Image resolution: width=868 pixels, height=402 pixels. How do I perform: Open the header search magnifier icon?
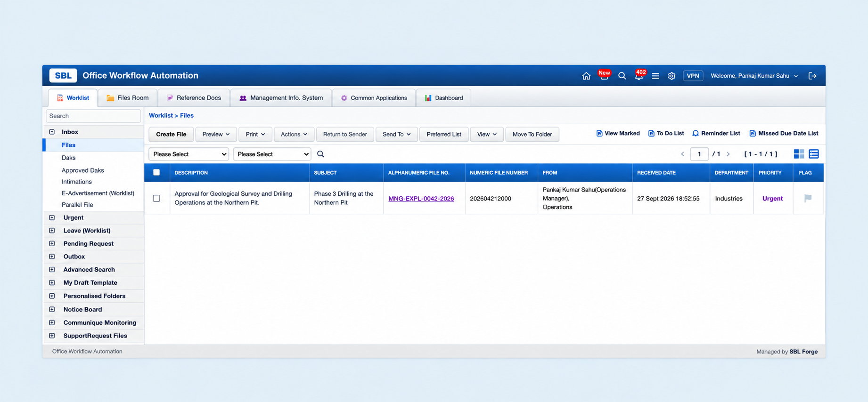[x=622, y=76]
